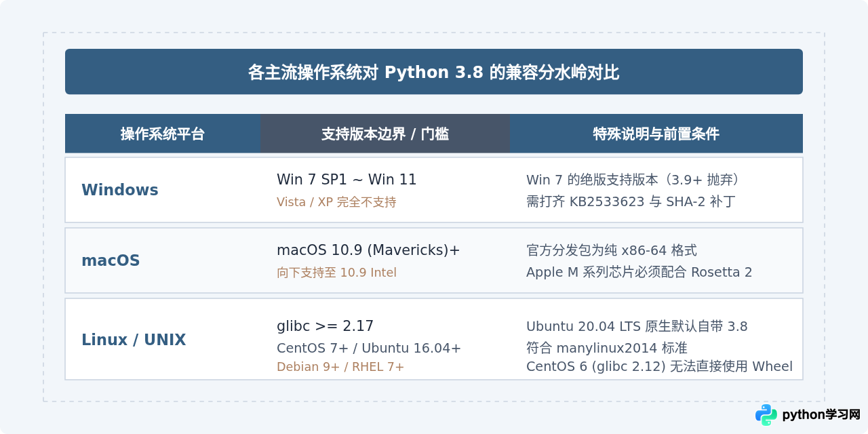Select the 支持版本边界 / 门槛 column header

[x=385, y=134]
